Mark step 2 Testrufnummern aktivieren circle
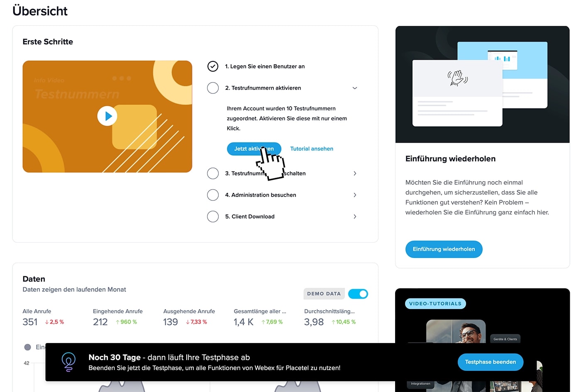Viewport: 586px width, 392px height. coord(213,88)
